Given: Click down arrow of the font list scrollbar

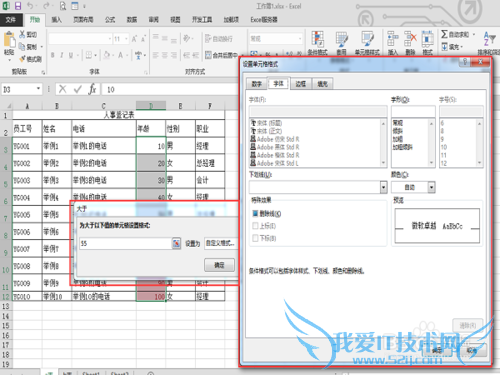Looking at the screenshot, I should [x=383, y=163].
